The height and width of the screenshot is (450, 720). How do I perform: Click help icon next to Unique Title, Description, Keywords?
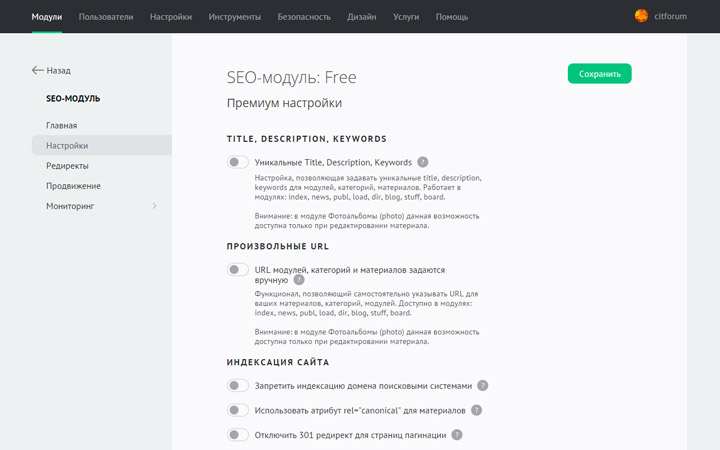(423, 162)
